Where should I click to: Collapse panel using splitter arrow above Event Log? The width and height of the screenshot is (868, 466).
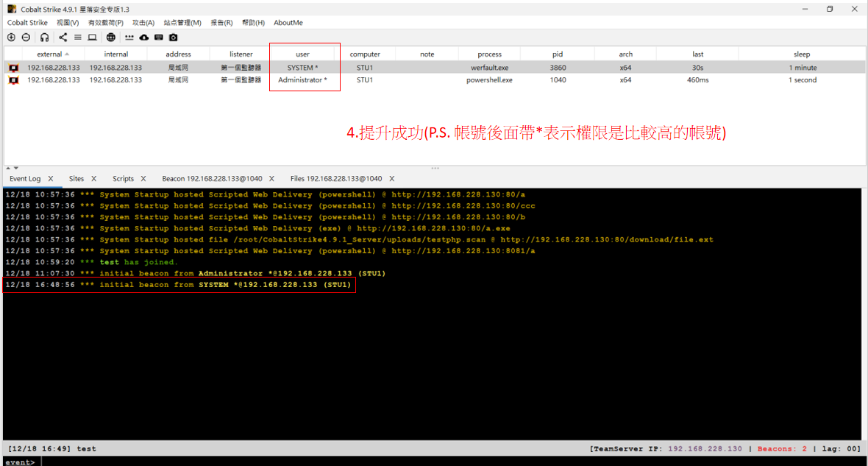click(8, 167)
